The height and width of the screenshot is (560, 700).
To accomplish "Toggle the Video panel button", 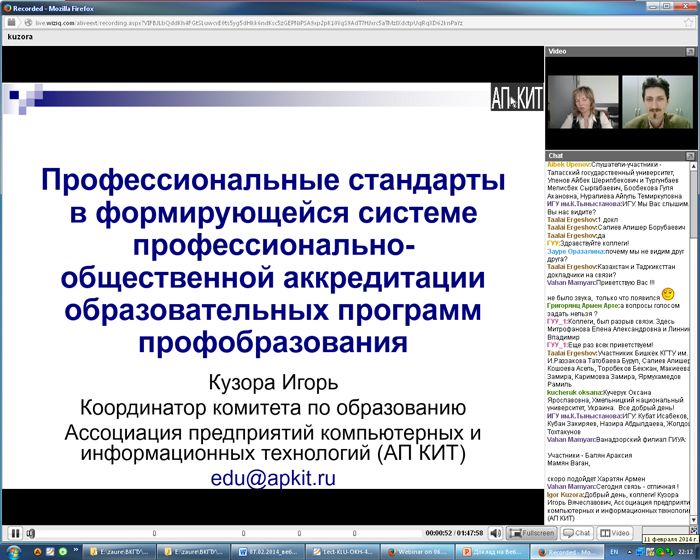I will [x=615, y=533].
